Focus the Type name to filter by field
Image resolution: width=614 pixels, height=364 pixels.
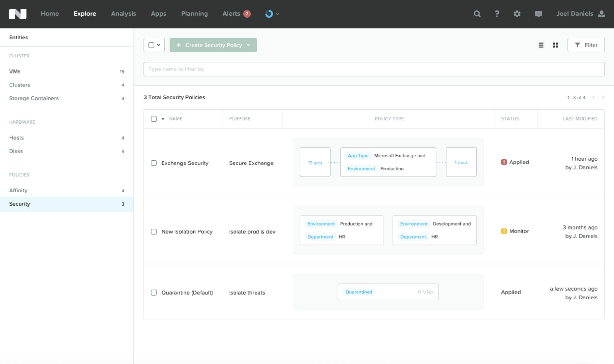coord(374,69)
